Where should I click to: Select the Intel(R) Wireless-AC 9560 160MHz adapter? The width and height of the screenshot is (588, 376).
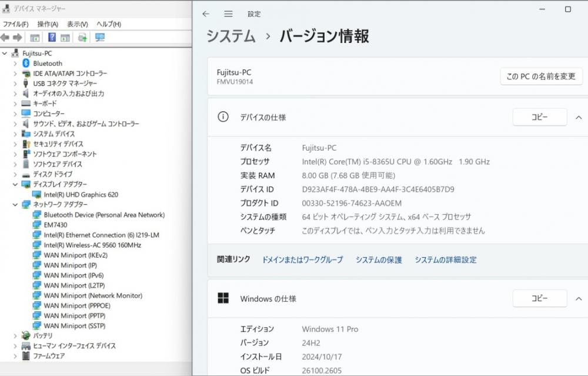(92, 245)
